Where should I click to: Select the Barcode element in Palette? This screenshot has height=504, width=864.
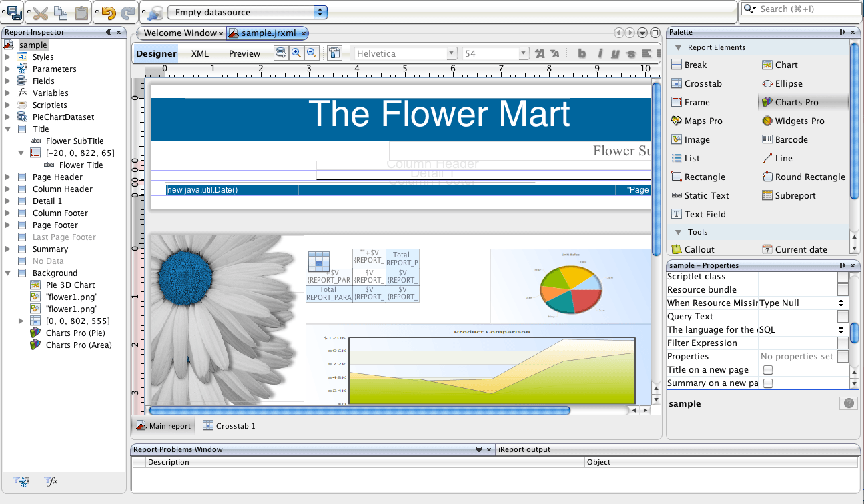791,139
